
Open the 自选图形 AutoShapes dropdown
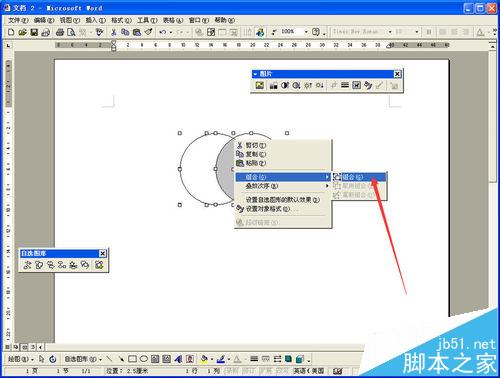[83, 359]
